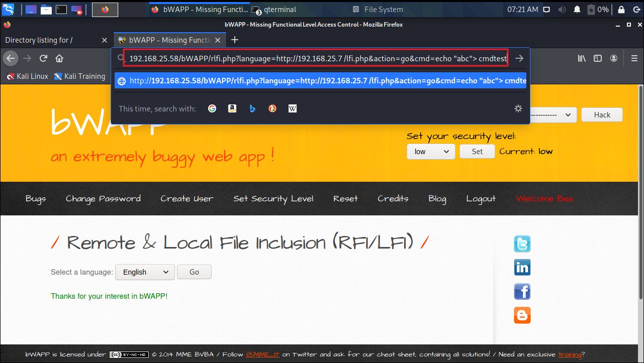Open the Kali Training bookmark
644x363 pixels.
coord(79,76)
